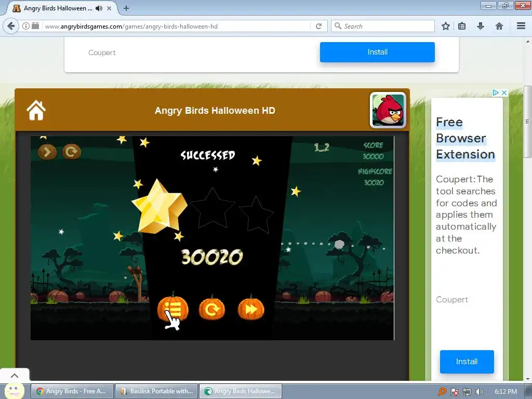Click the scrollbar down arrow

point(528,378)
